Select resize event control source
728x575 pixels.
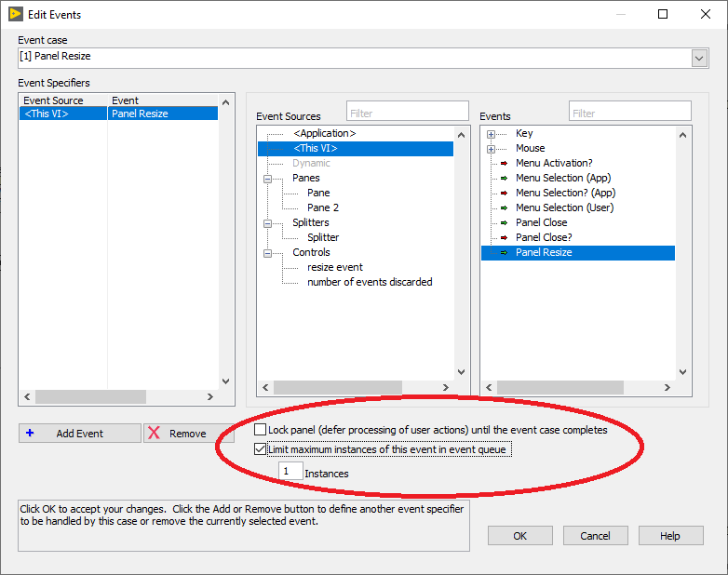point(335,267)
